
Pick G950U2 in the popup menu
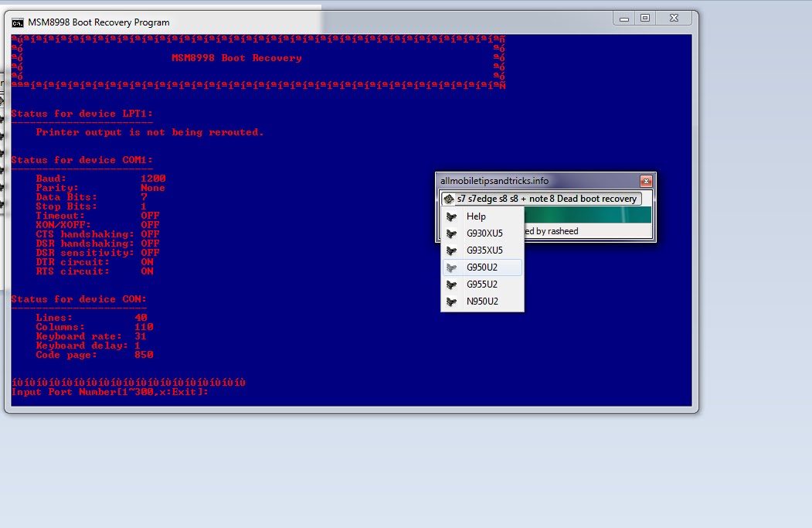[482, 267]
